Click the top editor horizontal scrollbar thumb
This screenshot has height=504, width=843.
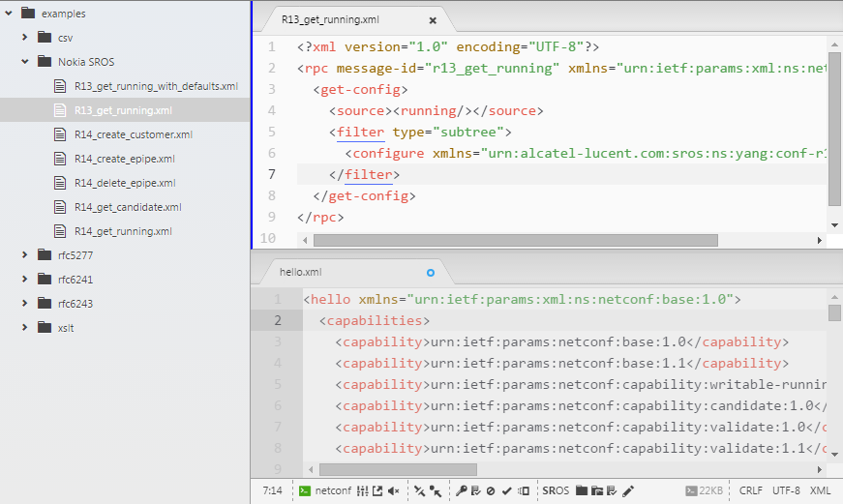(x=516, y=240)
